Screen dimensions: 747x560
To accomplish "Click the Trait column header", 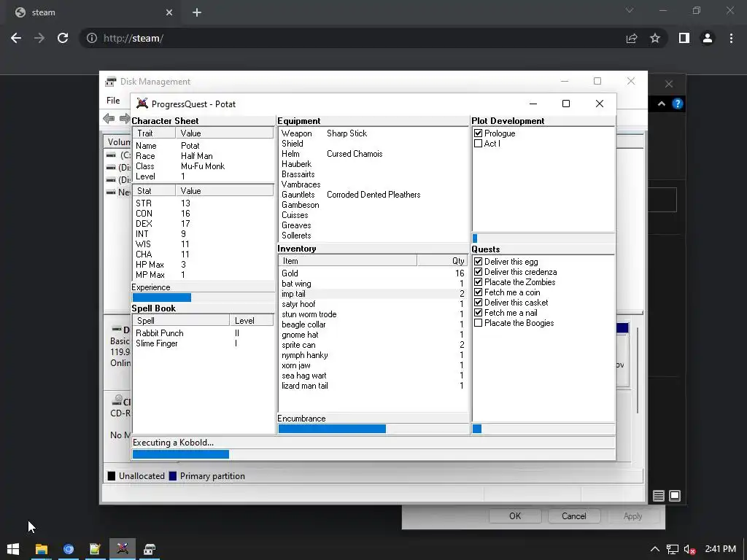I will (x=154, y=133).
